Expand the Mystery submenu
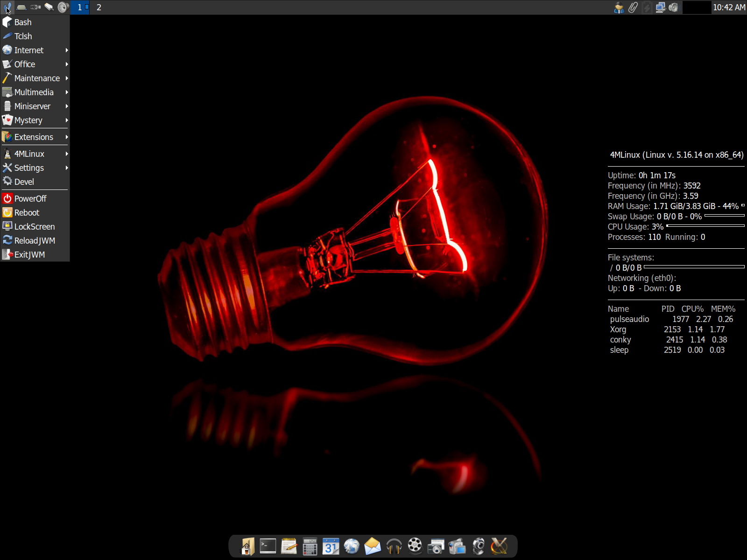 [35, 120]
